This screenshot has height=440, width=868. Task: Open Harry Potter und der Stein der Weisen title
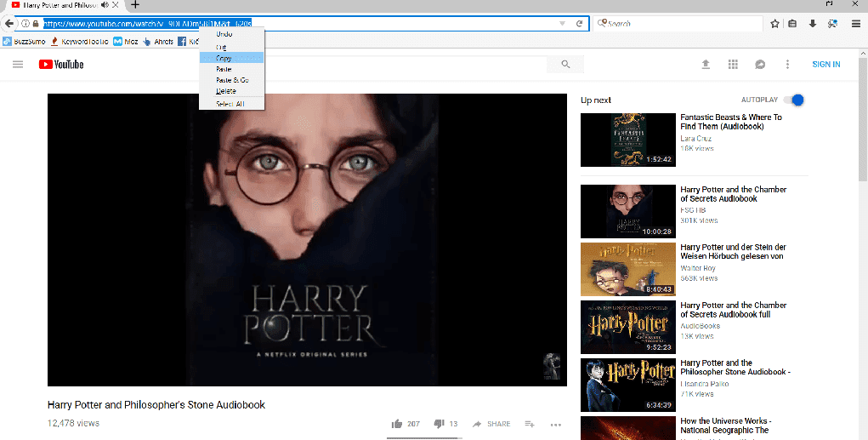point(733,252)
